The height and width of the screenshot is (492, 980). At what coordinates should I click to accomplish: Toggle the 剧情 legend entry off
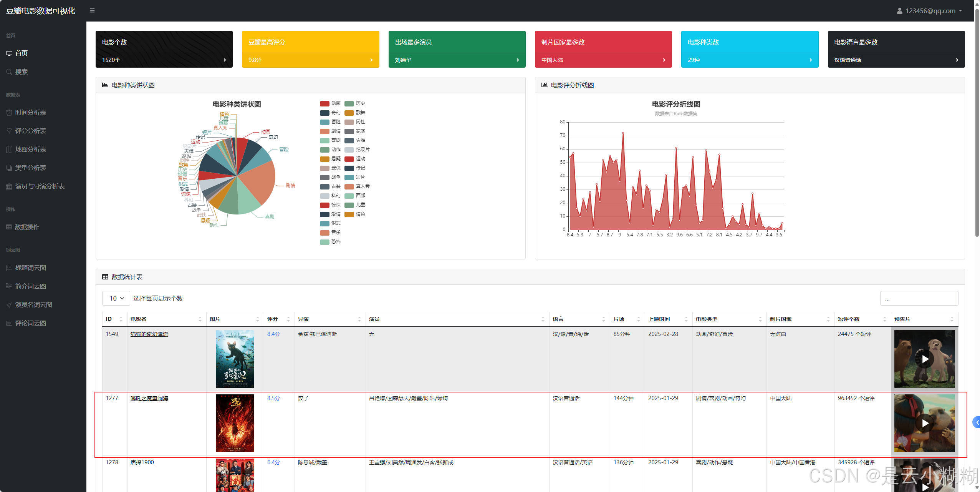click(330, 131)
